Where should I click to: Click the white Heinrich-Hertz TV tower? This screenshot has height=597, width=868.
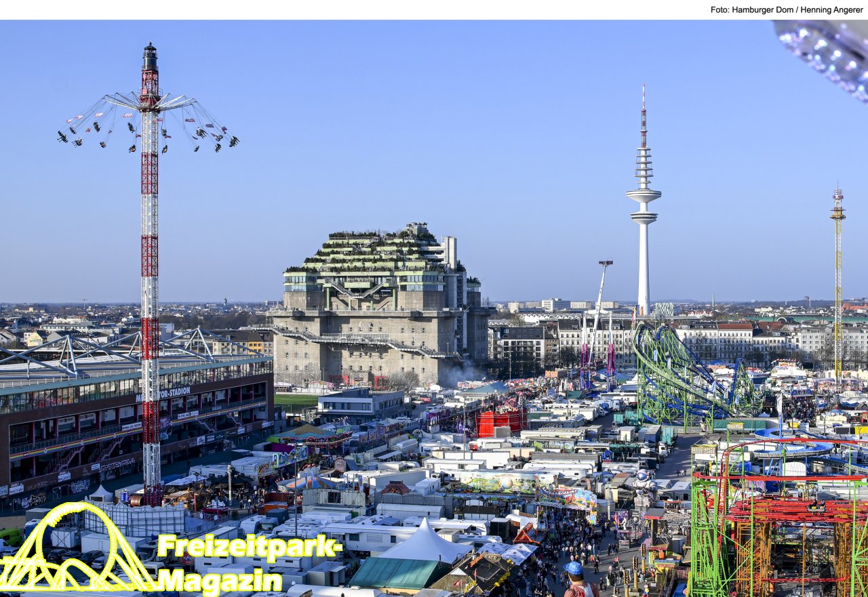coord(643,210)
